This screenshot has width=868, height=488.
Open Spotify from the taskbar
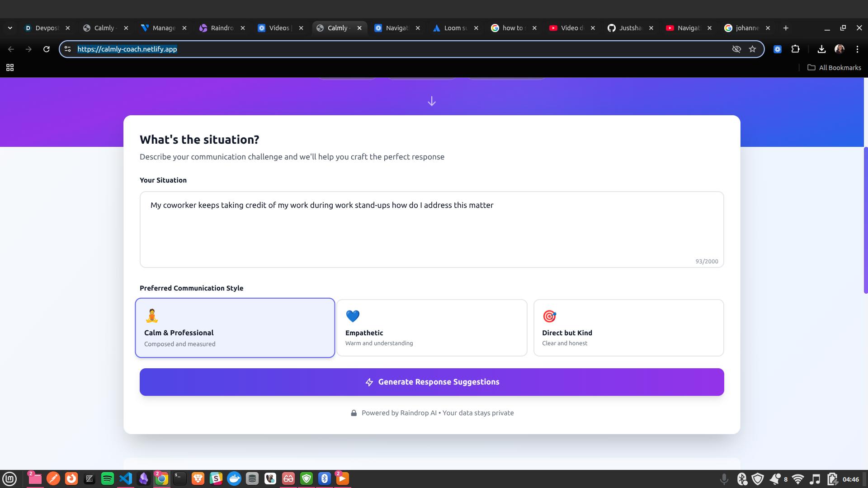coord(108,479)
